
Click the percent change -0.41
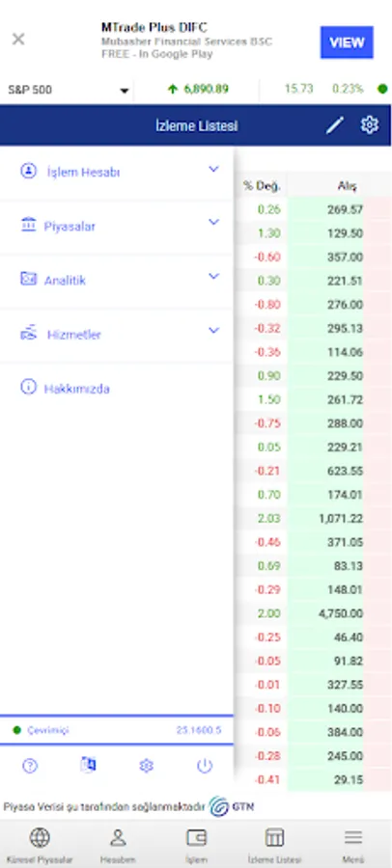(x=267, y=780)
